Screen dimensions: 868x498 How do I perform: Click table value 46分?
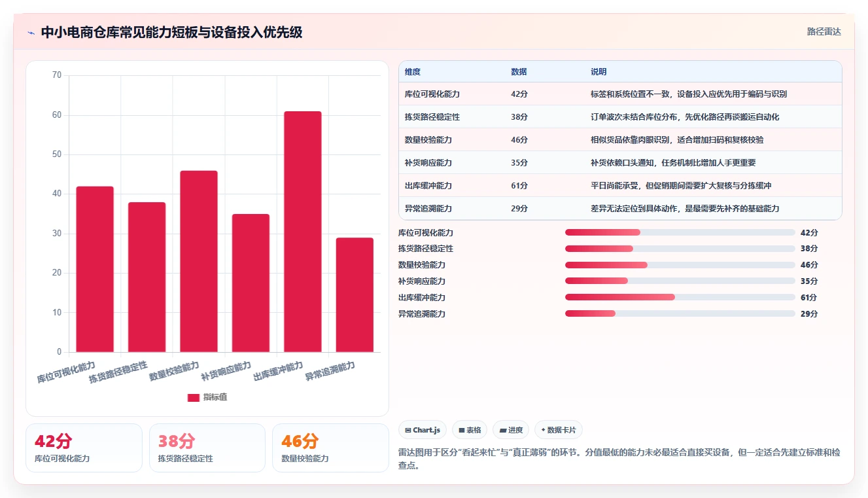(x=519, y=140)
